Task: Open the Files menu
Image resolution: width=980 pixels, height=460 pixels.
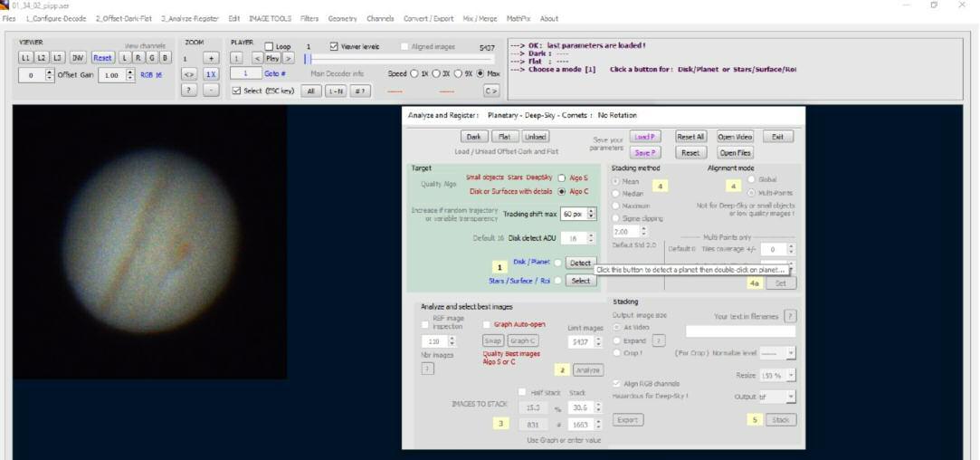Action: pyautogui.click(x=10, y=19)
